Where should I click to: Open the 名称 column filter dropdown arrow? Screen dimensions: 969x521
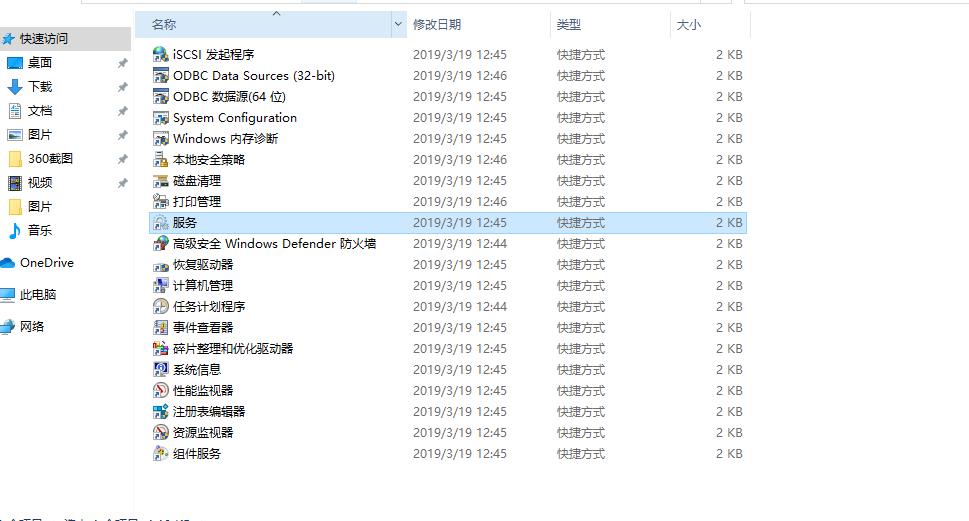pyautogui.click(x=399, y=25)
